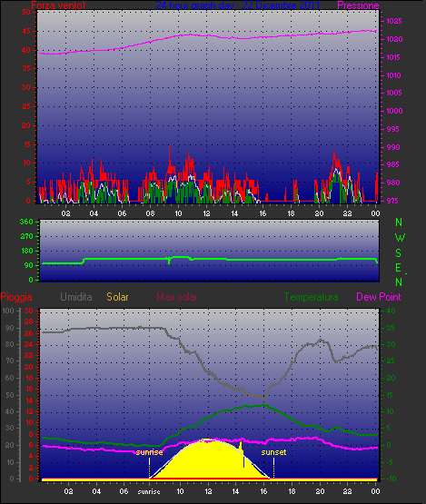The height and width of the screenshot is (504, 426).
Task: Click the W compass direction letter
Action: point(400,238)
